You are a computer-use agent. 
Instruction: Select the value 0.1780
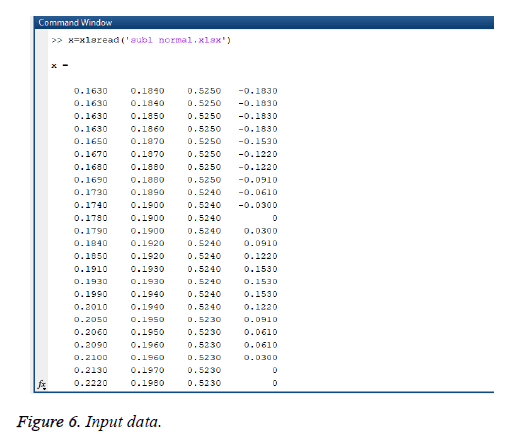pos(91,218)
